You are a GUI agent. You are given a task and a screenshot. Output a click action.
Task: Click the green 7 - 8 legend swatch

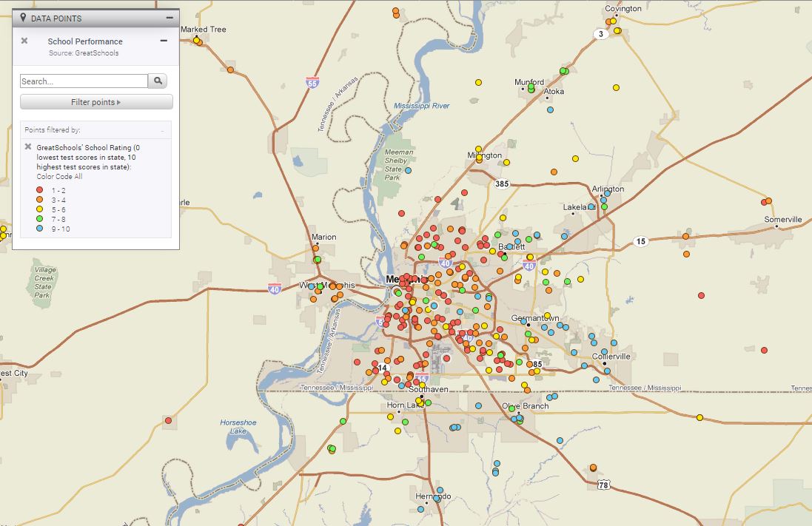pos(39,218)
